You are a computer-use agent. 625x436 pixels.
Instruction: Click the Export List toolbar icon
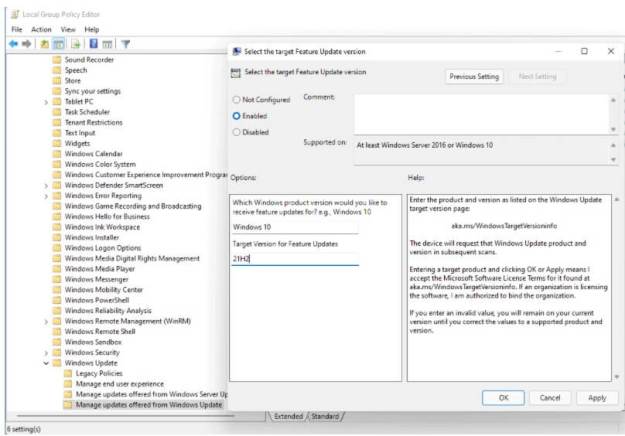click(76, 44)
